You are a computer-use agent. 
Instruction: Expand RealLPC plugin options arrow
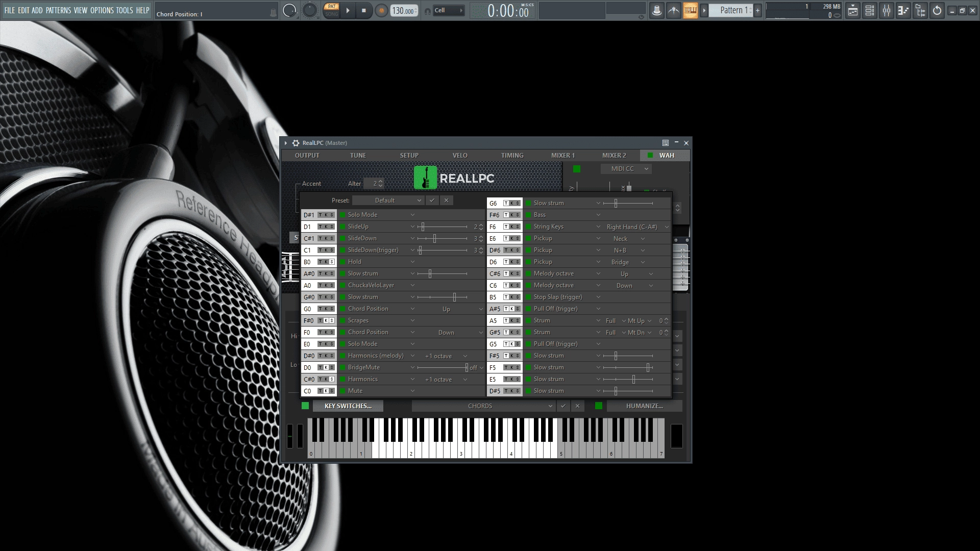[286, 143]
